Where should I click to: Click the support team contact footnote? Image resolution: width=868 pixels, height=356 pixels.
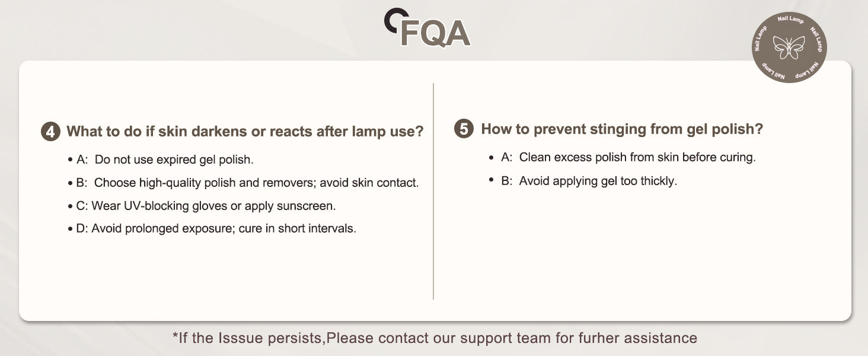pos(435,338)
